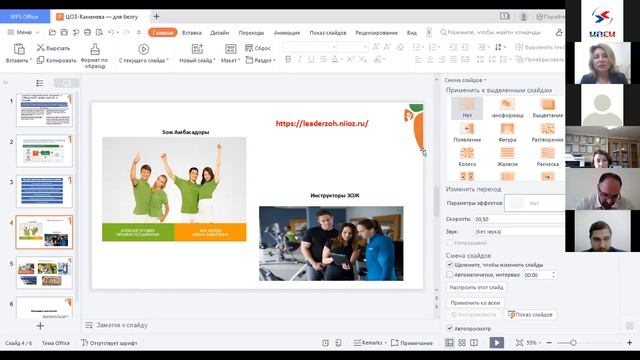Screen dimensions: 640x360
Task: Click the Save icon in quick toolbar
Action: coord(64,32)
